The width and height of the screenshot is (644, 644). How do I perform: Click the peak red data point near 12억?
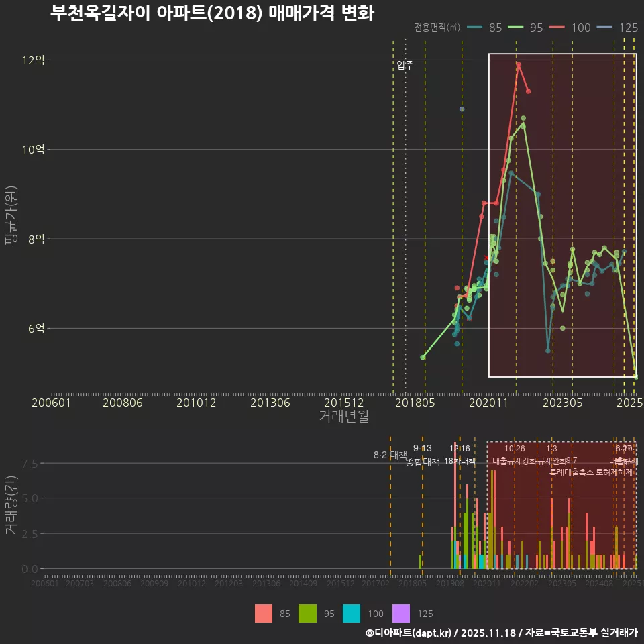point(518,64)
